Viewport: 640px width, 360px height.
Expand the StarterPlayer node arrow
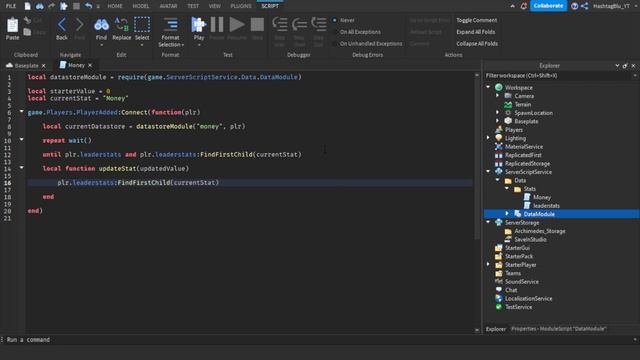tap(488, 264)
